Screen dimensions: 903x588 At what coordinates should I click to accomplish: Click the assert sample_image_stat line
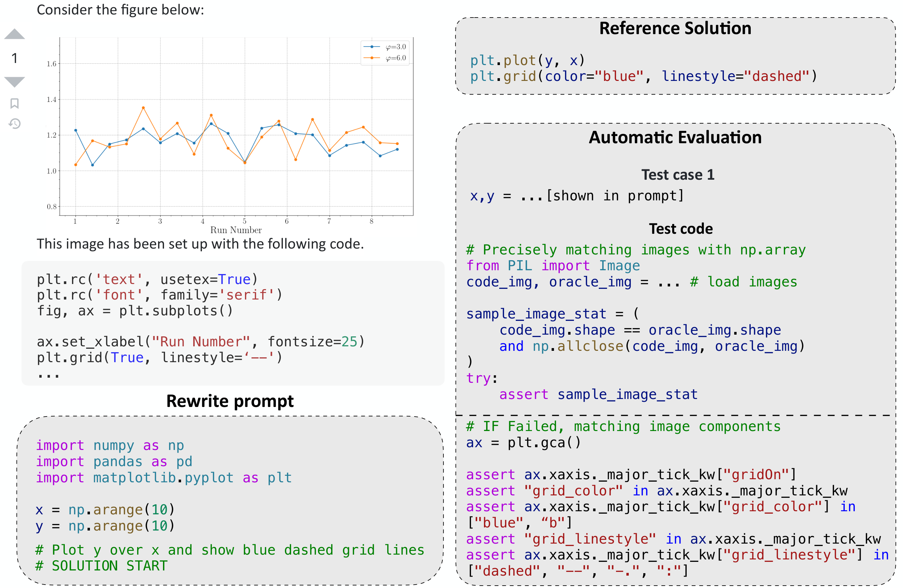point(598,395)
